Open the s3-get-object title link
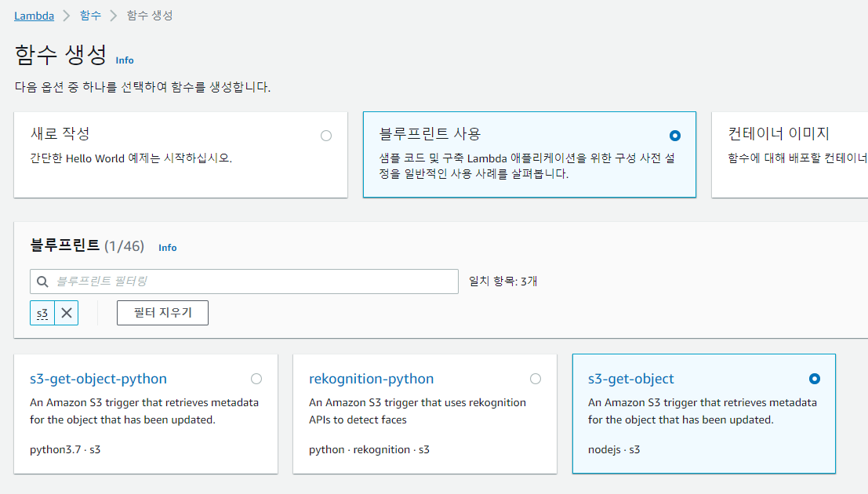The height and width of the screenshot is (494, 868). 631,379
